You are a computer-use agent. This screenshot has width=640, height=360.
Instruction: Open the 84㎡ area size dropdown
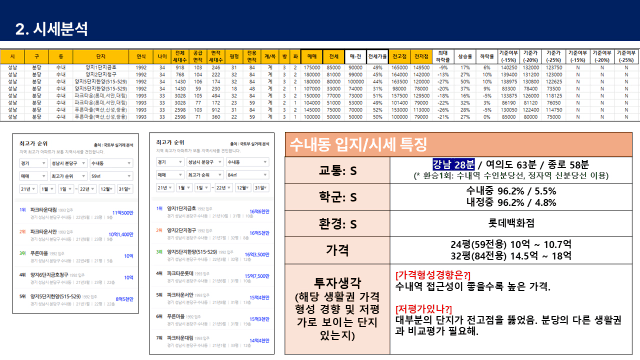(x=248, y=175)
